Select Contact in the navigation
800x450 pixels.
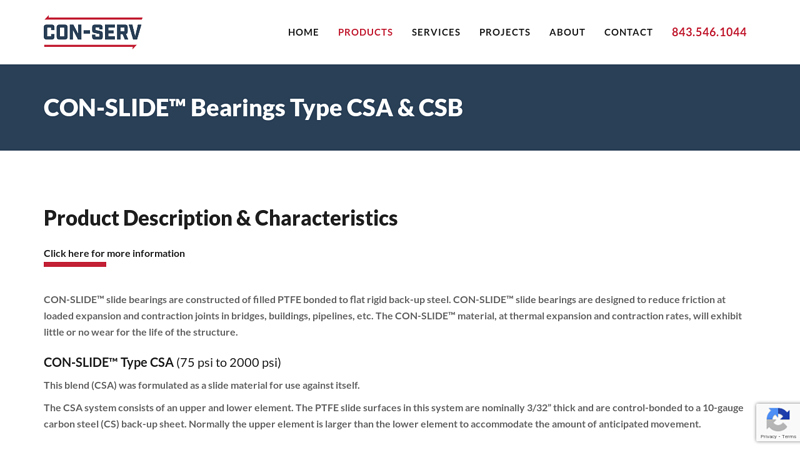click(628, 32)
